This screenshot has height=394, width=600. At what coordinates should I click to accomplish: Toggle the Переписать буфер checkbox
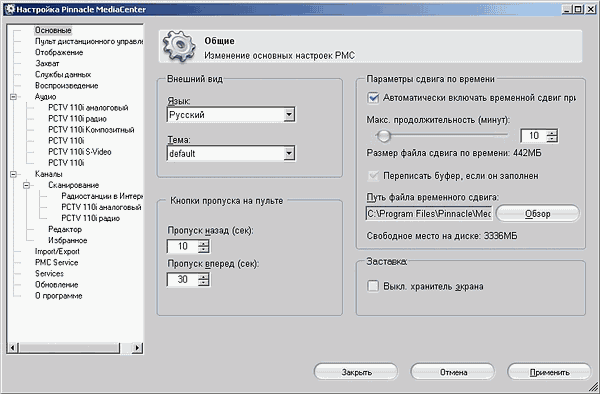[x=373, y=176]
